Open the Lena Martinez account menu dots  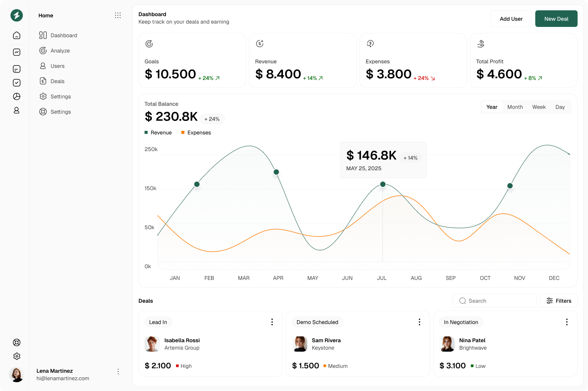click(118, 372)
